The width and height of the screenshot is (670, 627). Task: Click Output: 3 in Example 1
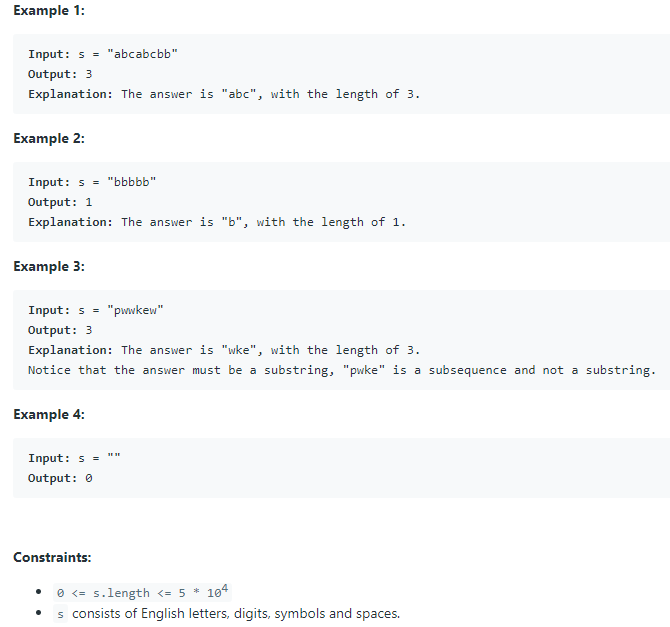click(60, 74)
